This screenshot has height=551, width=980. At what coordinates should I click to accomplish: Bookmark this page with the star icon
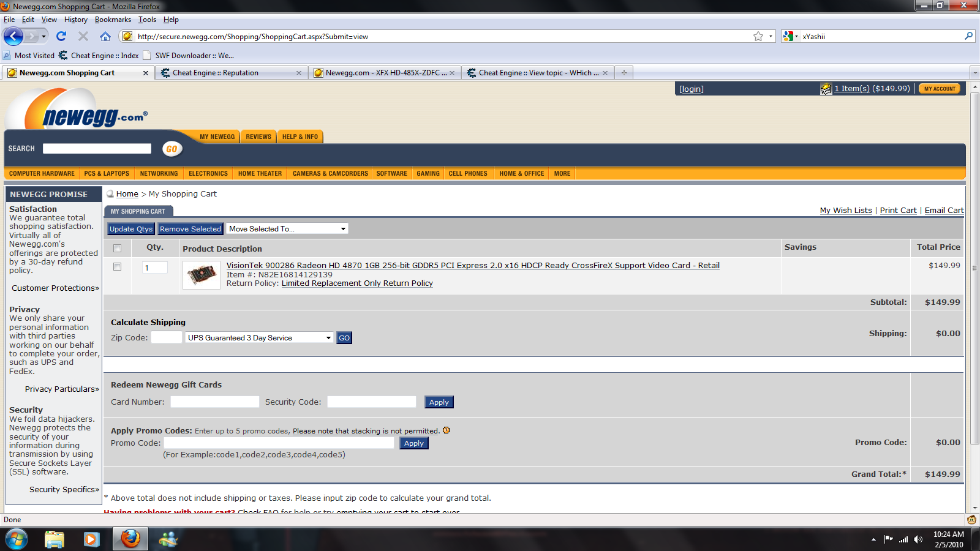click(x=758, y=37)
